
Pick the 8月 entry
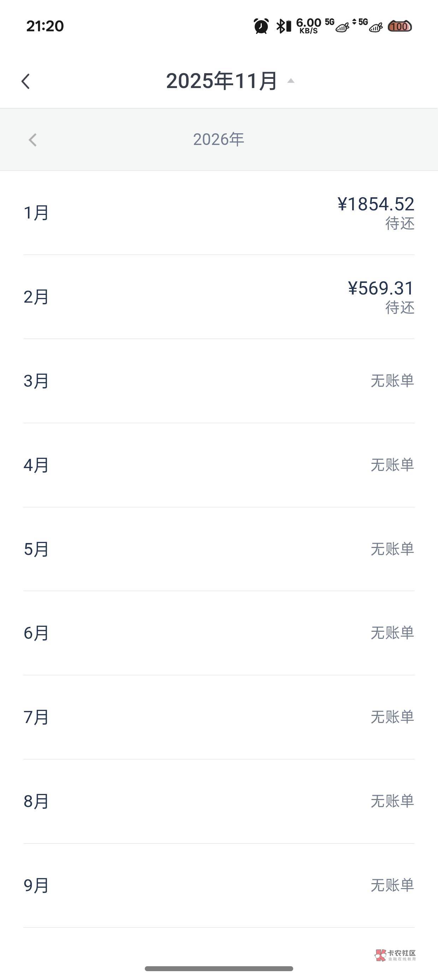(219, 801)
